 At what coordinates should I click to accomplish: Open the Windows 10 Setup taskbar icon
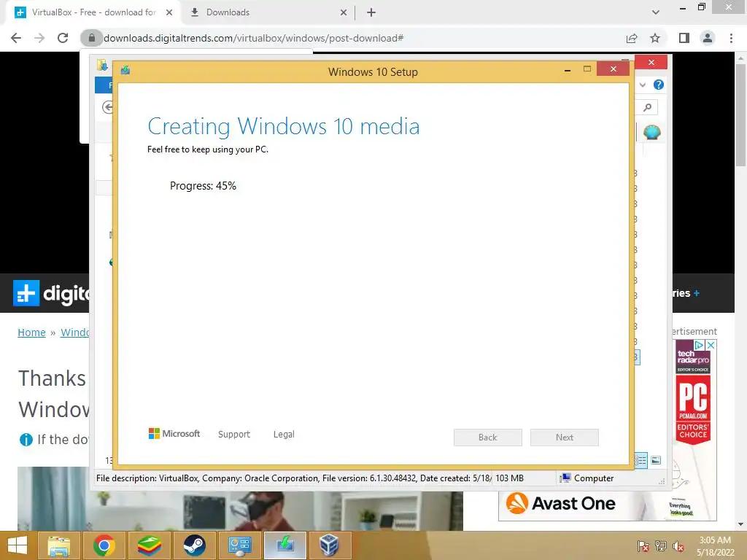point(285,545)
